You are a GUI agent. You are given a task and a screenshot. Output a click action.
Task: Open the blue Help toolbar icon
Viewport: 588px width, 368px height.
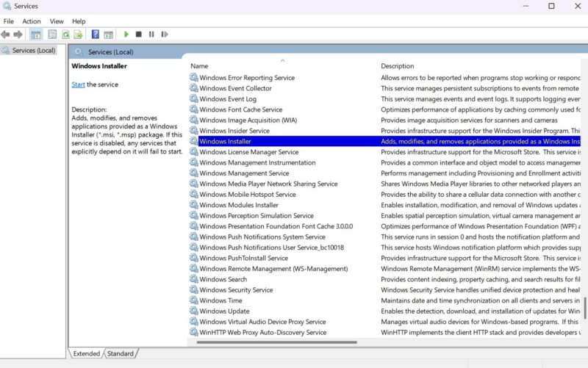coord(95,35)
